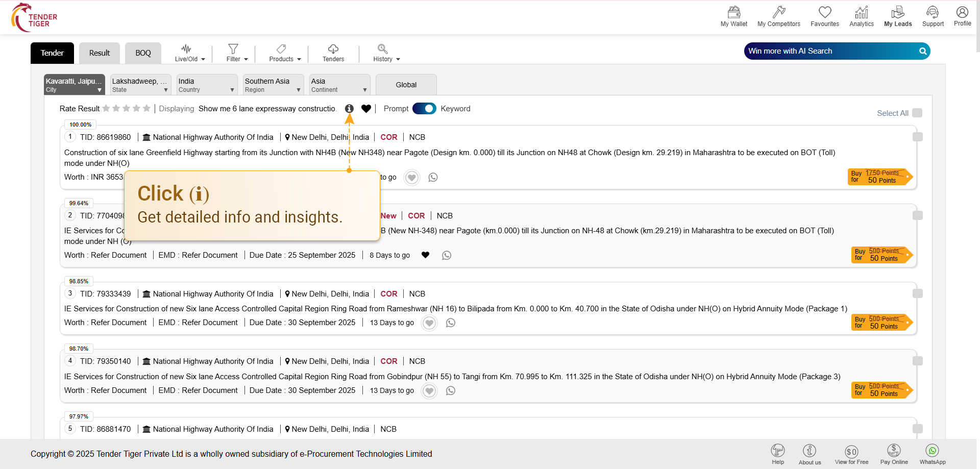The image size is (980, 469).
Task: Open My Competitors icon
Action: tap(778, 12)
